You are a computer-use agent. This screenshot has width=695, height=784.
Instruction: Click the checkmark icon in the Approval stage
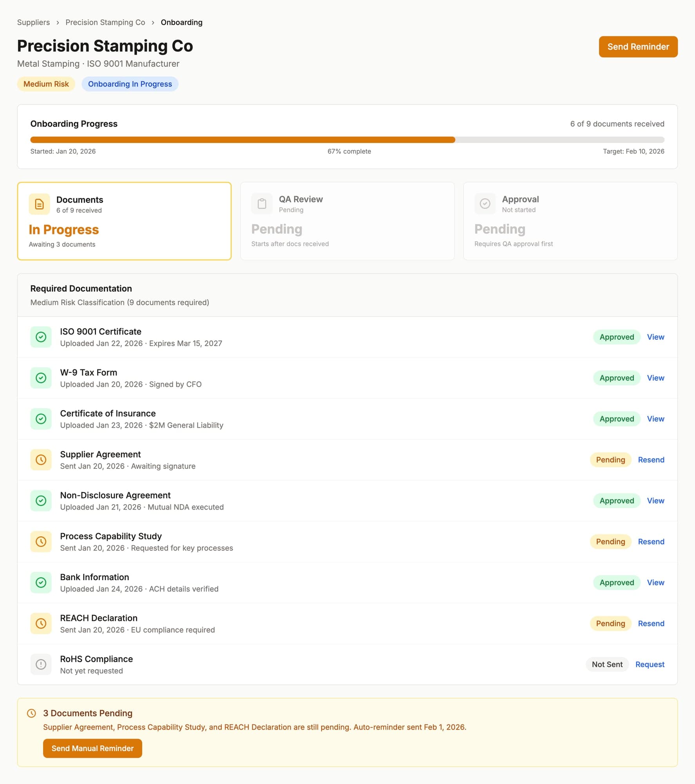pos(485,203)
